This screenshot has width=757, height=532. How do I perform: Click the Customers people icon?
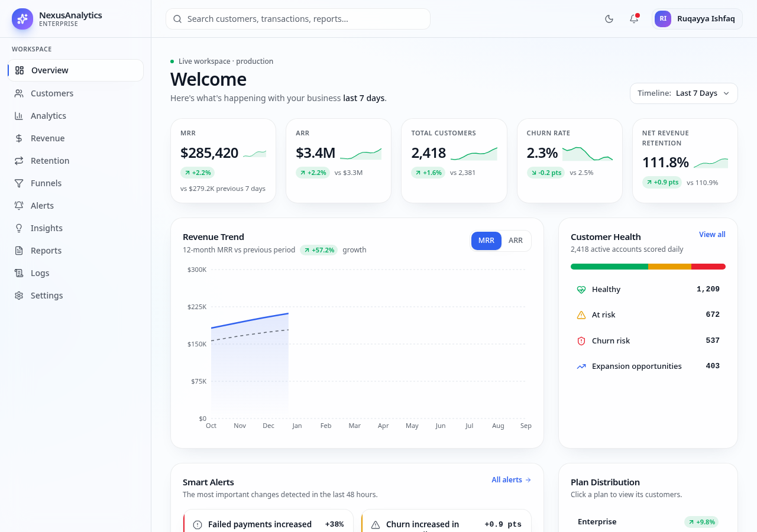[19, 93]
